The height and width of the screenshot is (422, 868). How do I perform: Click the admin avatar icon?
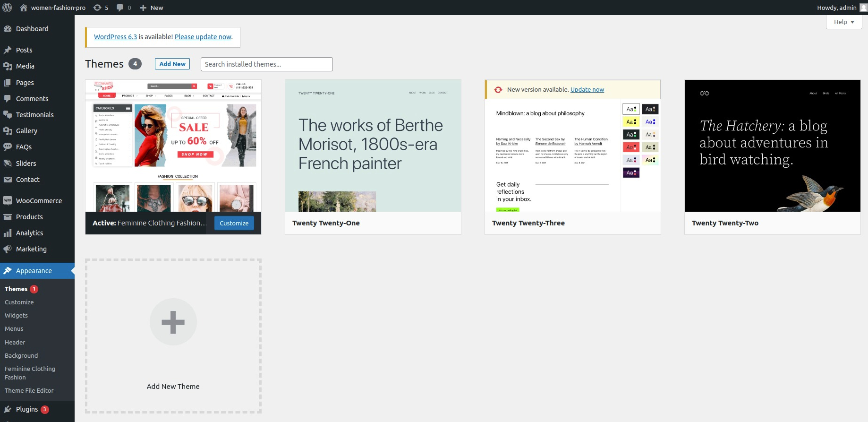click(x=863, y=8)
